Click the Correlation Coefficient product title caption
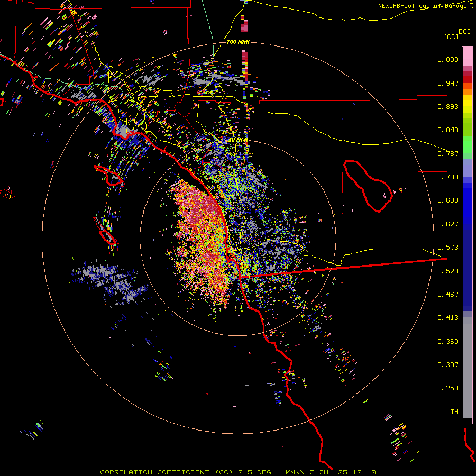476x476 pixels. coord(167,472)
